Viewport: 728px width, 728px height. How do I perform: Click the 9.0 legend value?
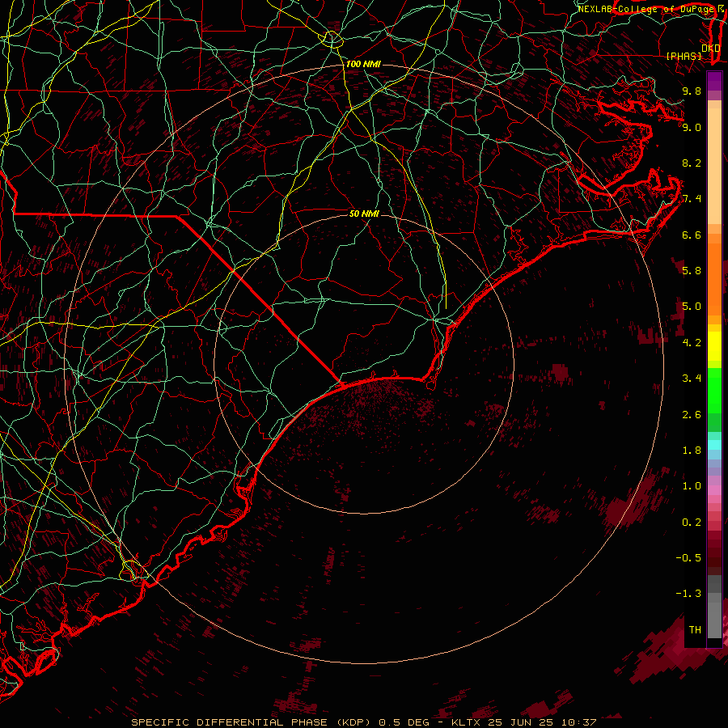coord(692,127)
